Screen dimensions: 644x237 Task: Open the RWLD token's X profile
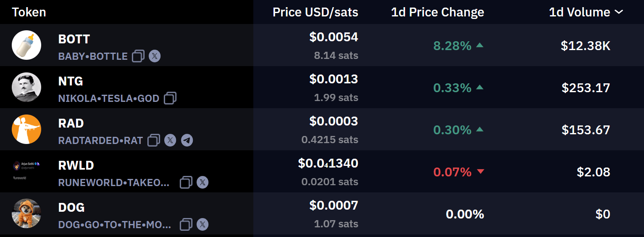coord(202,182)
